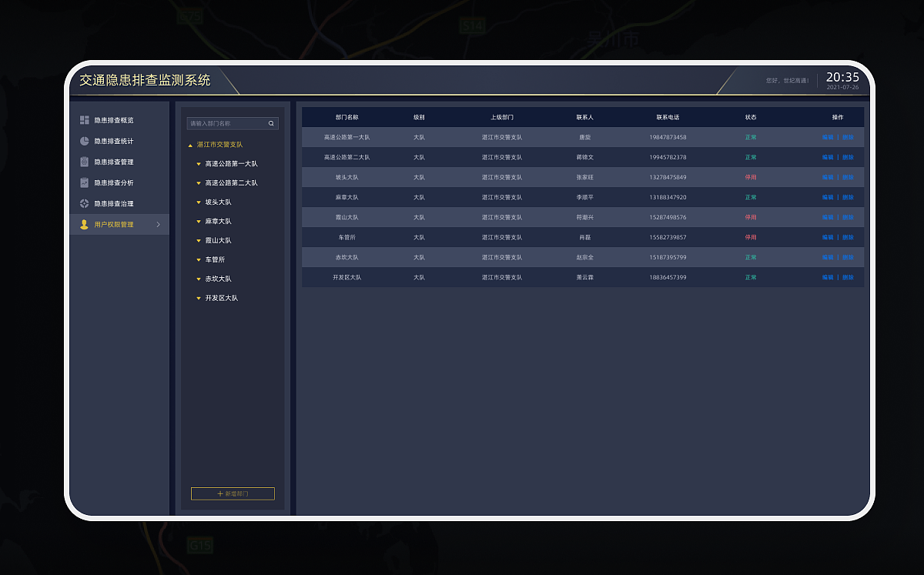Image resolution: width=924 pixels, height=575 pixels.
Task: Click the 状态 column header
Action: pyautogui.click(x=751, y=117)
